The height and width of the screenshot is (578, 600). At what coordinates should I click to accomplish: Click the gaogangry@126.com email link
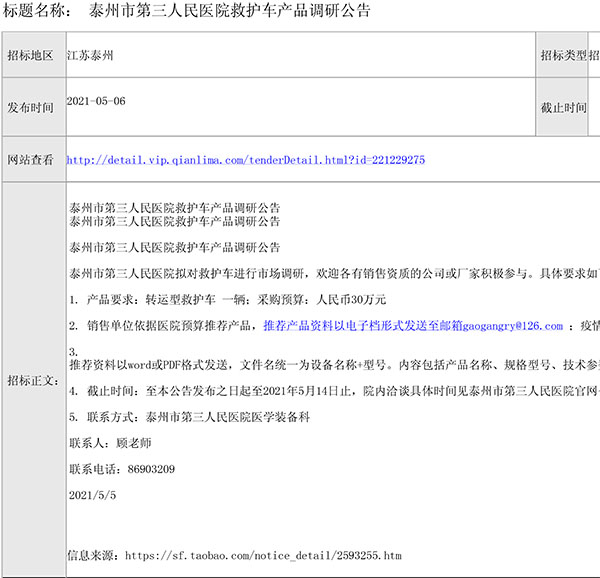pyautogui.click(x=513, y=326)
